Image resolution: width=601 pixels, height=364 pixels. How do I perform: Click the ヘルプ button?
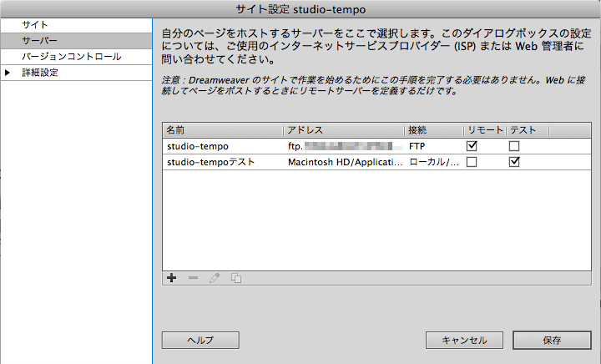pos(200,341)
